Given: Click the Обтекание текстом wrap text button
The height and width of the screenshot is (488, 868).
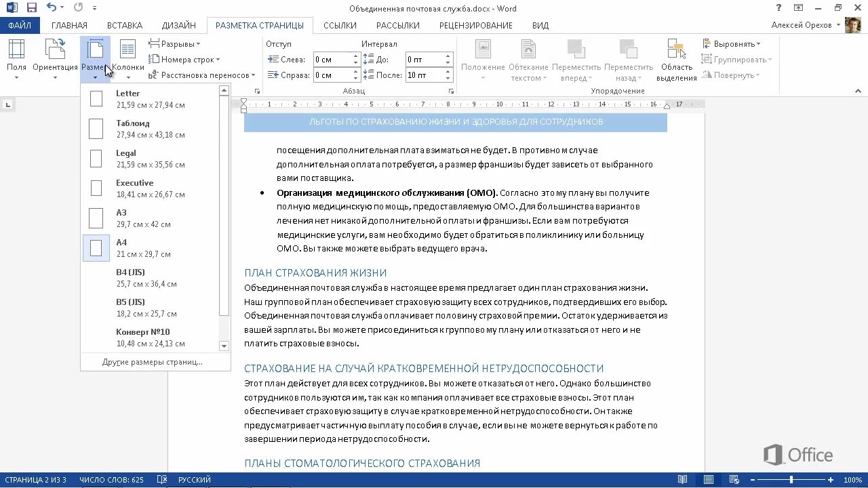Looking at the screenshot, I should [528, 60].
